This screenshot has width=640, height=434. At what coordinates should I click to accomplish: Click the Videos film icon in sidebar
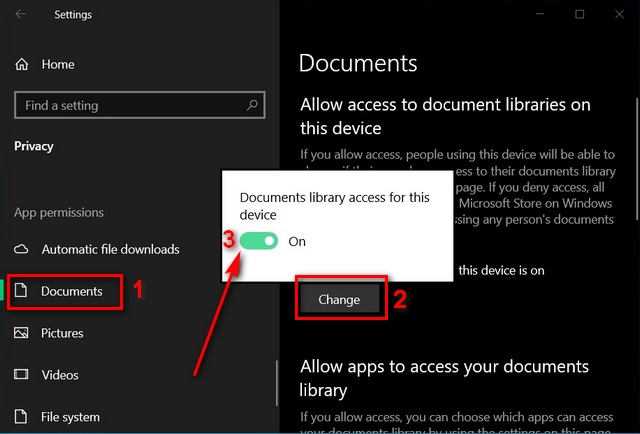click(x=22, y=375)
